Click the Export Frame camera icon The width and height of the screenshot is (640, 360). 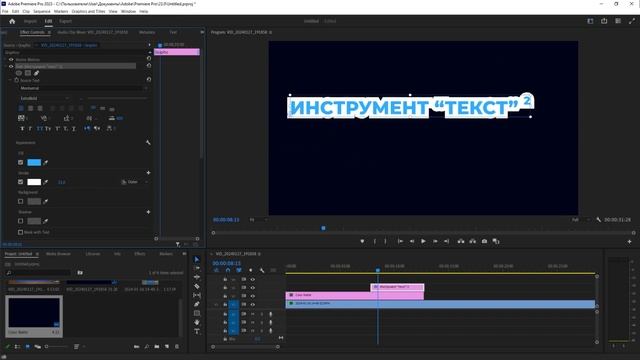point(484,241)
